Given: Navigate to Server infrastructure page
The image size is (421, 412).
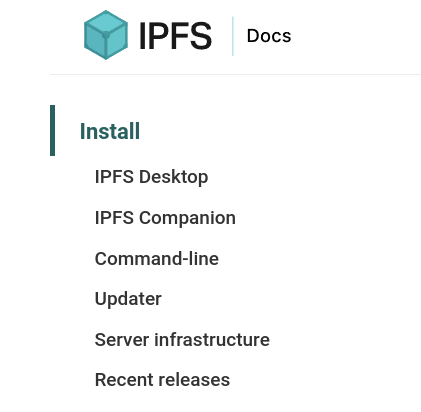Looking at the screenshot, I should pyautogui.click(x=182, y=340).
